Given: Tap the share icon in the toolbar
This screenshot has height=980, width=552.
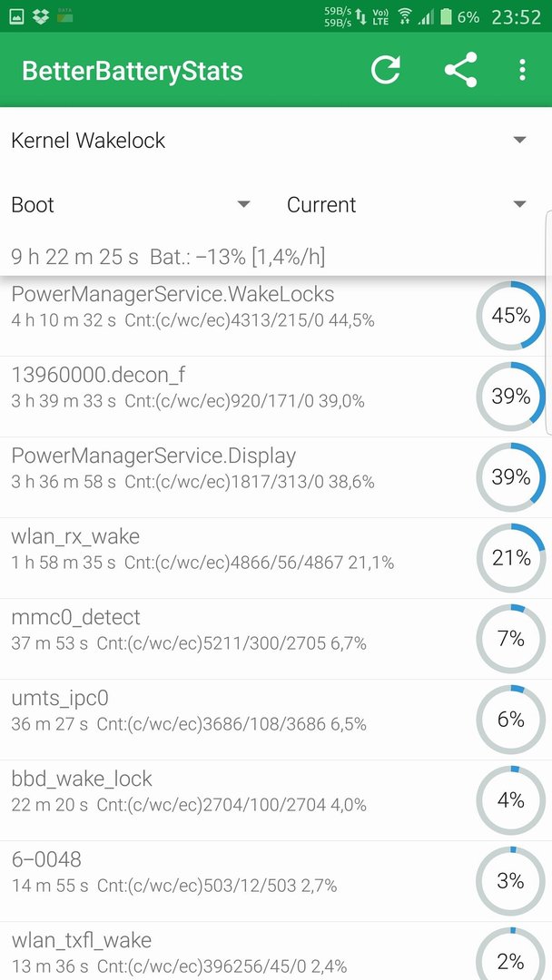Looking at the screenshot, I should (x=460, y=69).
